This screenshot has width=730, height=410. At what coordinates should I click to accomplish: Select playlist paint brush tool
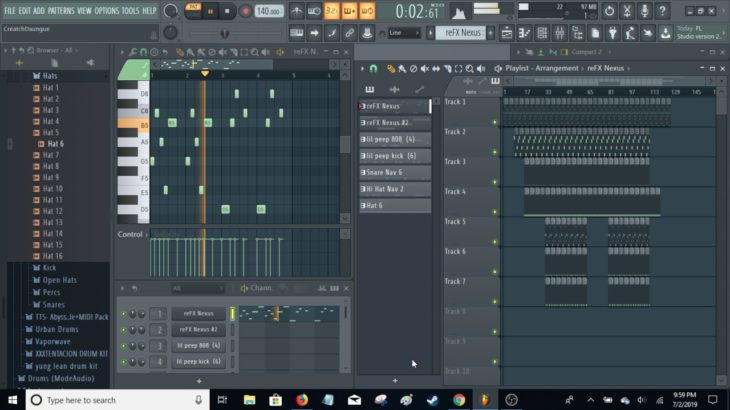[x=402, y=68]
